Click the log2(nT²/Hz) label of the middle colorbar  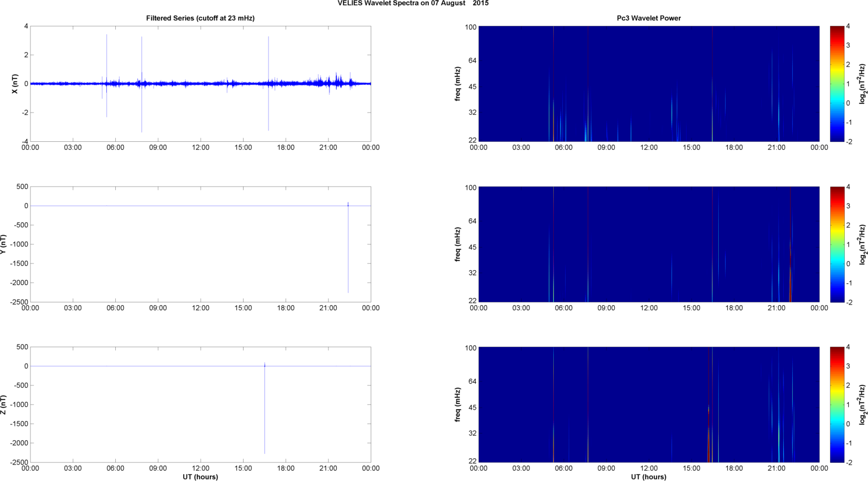click(862, 244)
